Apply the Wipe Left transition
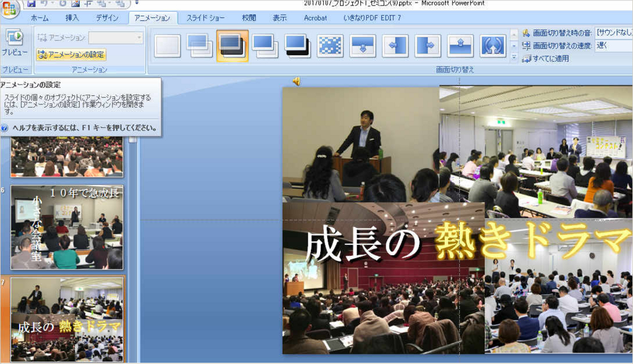 pyautogui.click(x=395, y=46)
